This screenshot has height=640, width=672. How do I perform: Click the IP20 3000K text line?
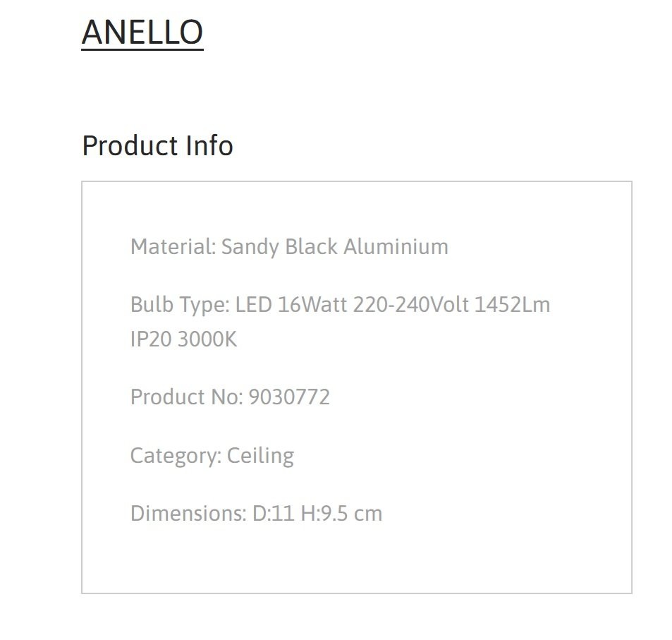pos(183,339)
